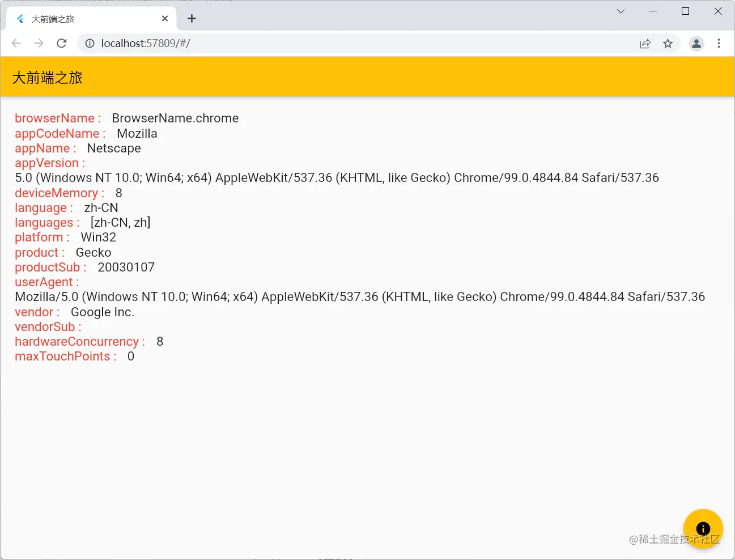Click the userAgent string starting with Mozilla/5.0

point(360,296)
